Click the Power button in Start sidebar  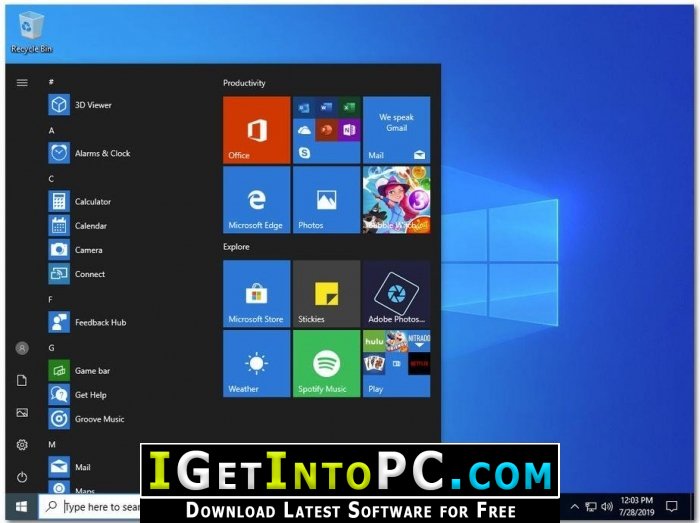point(22,477)
